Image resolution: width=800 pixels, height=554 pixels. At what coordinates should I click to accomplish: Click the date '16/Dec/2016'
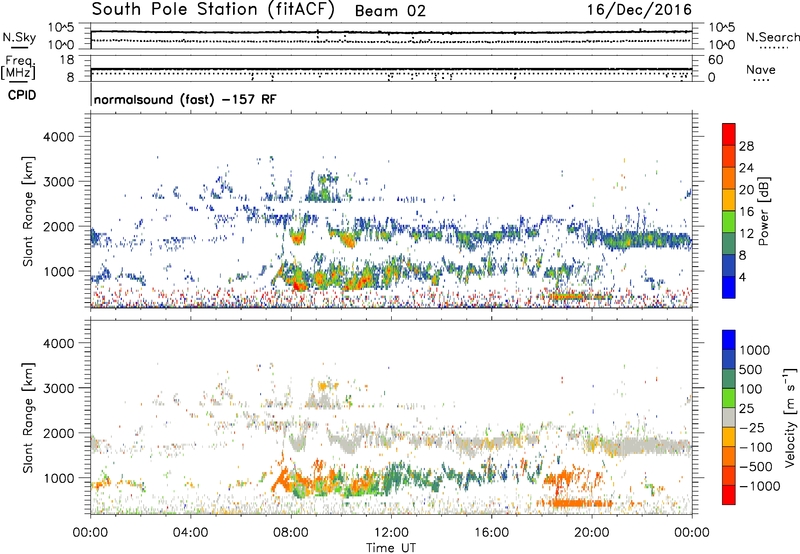(x=639, y=10)
